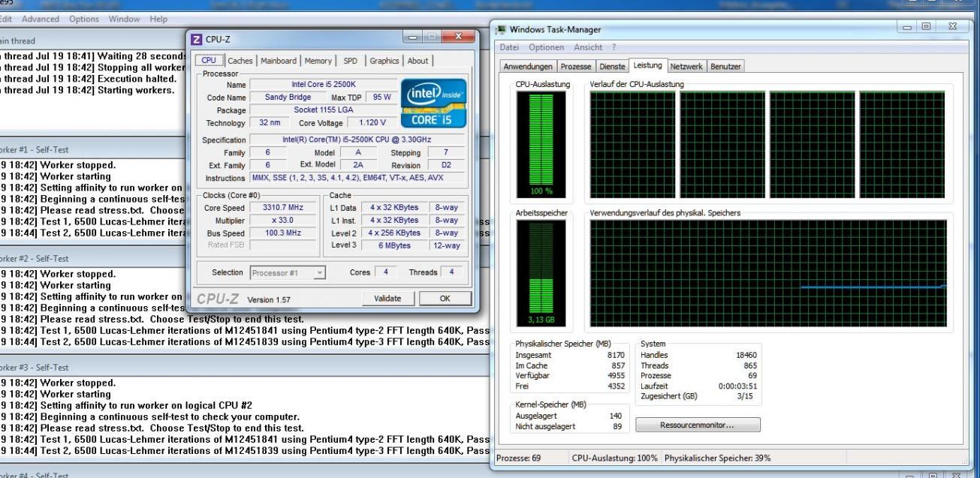The height and width of the screenshot is (478, 980).
Task: Open the Ansicht menu in Task Manager
Action: point(587,47)
